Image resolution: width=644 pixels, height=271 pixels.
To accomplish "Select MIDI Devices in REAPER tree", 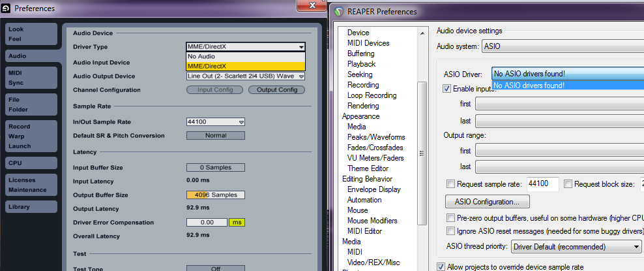I will tap(368, 43).
